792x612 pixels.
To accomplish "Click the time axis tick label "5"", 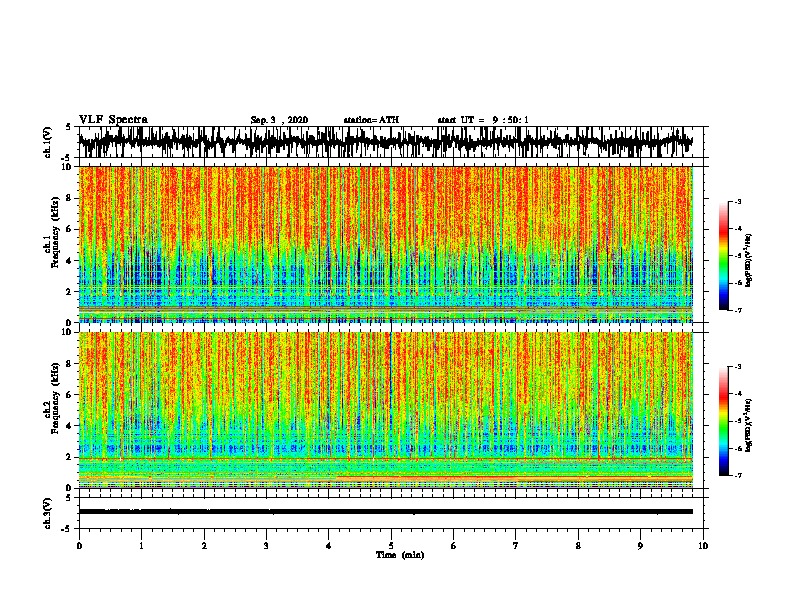I will point(391,546).
